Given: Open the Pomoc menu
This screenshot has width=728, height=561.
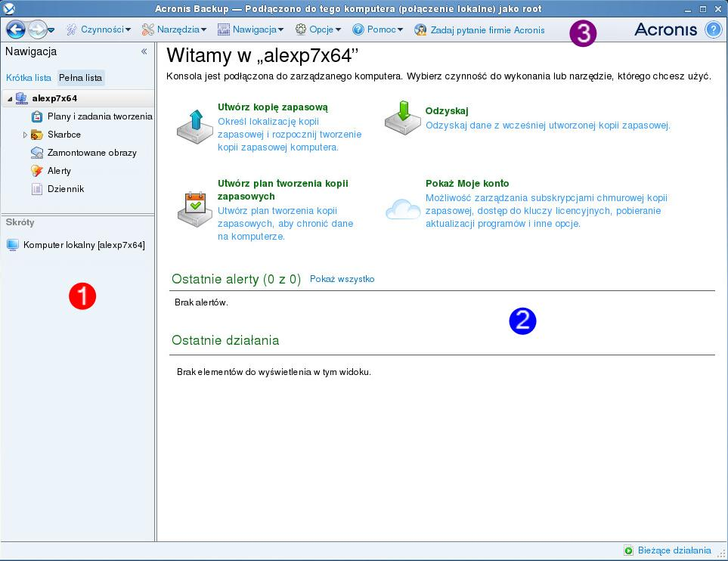Looking at the screenshot, I should 385,29.
